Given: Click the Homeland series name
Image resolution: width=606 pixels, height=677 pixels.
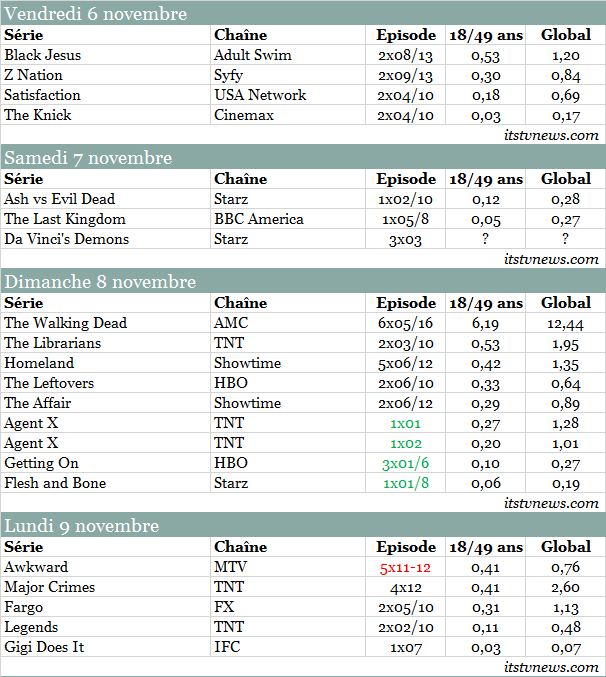Looking at the screenshot, I should point(38,363).
